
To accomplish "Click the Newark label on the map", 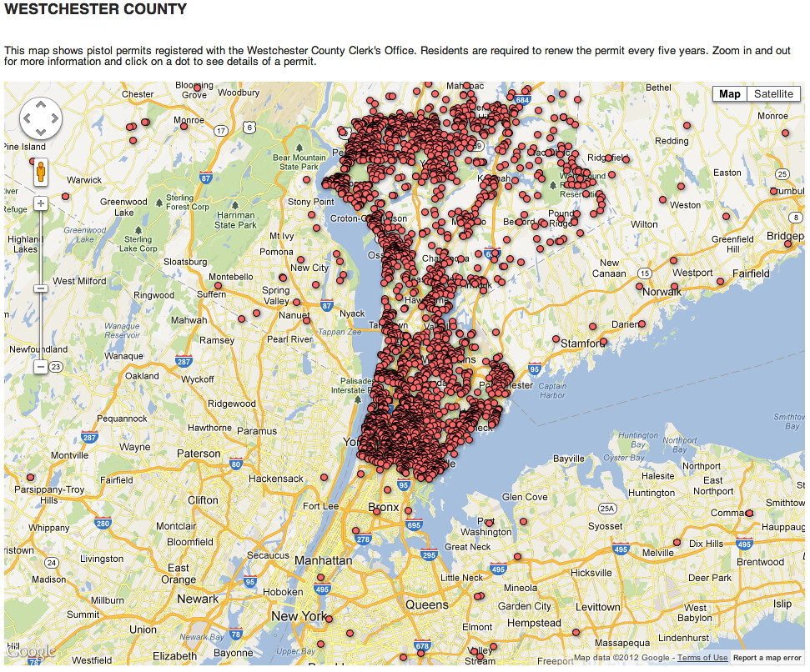I will 198,599.
